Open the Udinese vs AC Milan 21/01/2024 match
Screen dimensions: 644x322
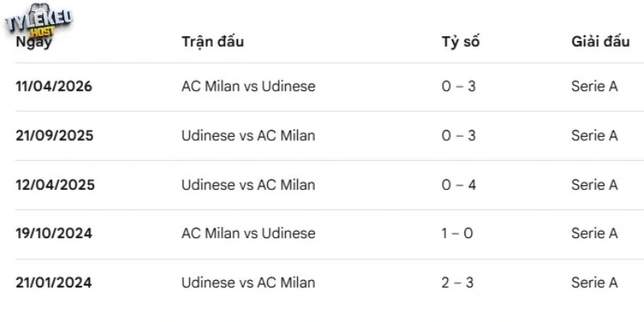click(x=249, y=283)
